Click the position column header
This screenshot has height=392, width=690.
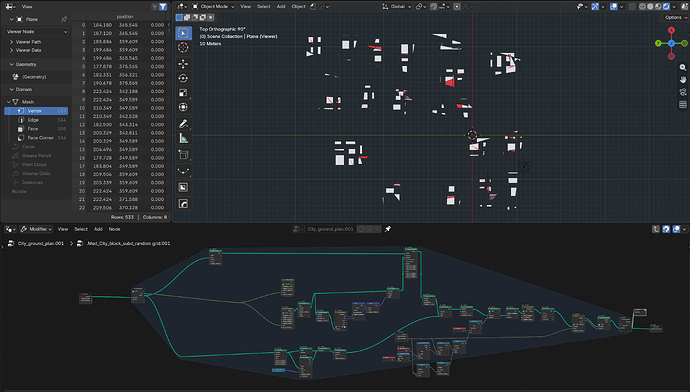pos(125,17)
